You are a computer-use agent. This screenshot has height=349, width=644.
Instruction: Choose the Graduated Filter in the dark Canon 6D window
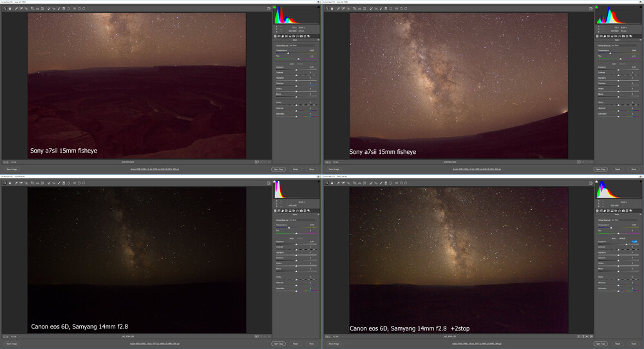click(63, 183)
